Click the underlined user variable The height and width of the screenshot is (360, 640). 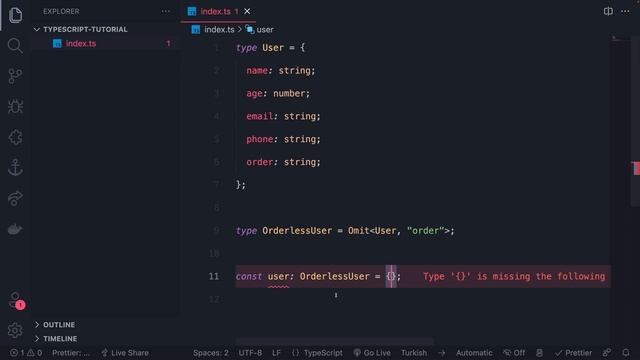click(278, 276)
